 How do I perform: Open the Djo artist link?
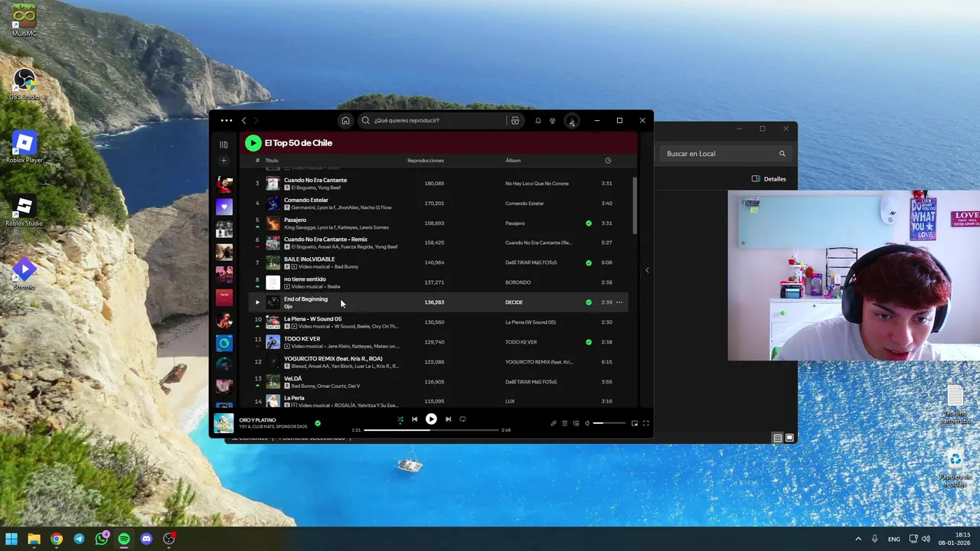(288, 307)
